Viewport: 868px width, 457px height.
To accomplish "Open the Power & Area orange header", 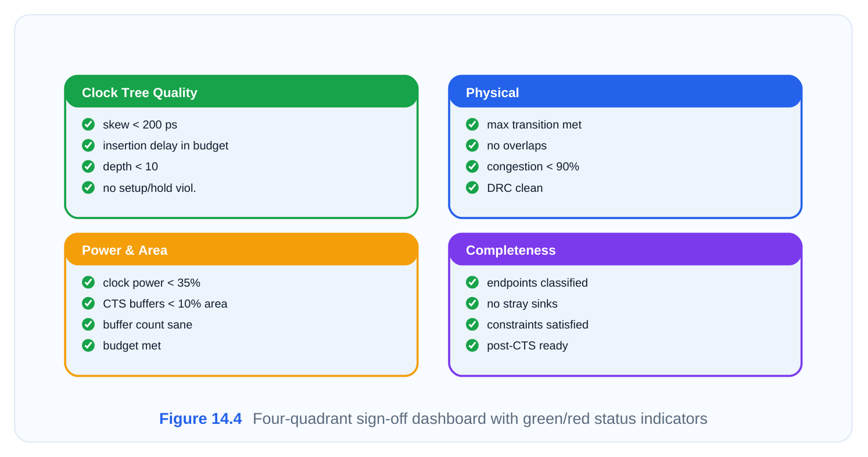I will (241, 250).
